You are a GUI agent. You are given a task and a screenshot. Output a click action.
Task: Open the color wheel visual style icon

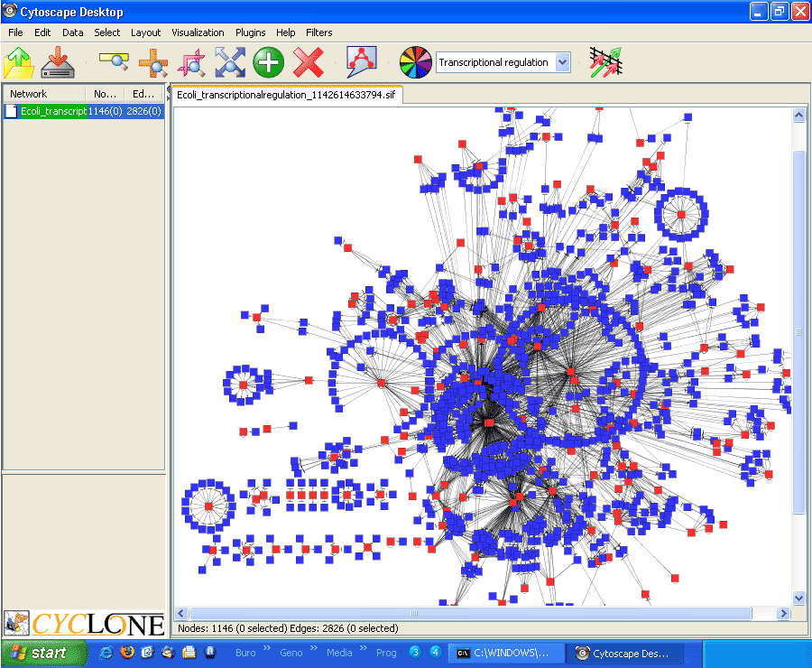pos(415,62)
